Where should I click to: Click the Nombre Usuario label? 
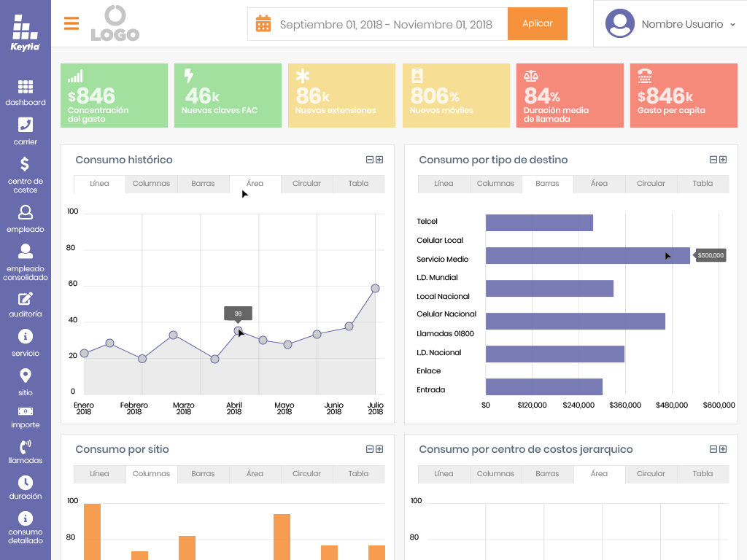pos(682,24)
